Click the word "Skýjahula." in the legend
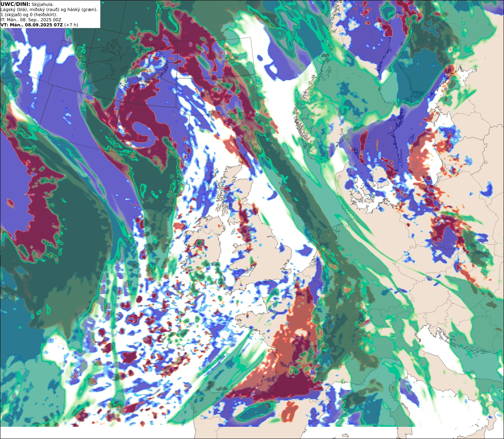The height and width of the screenshot is (439, 504). click(x=43, y=5)
